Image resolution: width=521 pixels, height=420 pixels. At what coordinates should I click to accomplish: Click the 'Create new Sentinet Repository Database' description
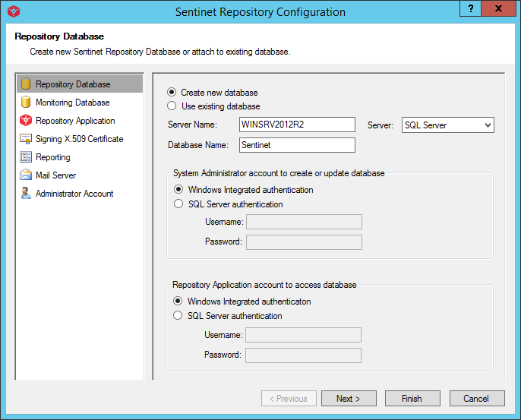pos(160,52)
